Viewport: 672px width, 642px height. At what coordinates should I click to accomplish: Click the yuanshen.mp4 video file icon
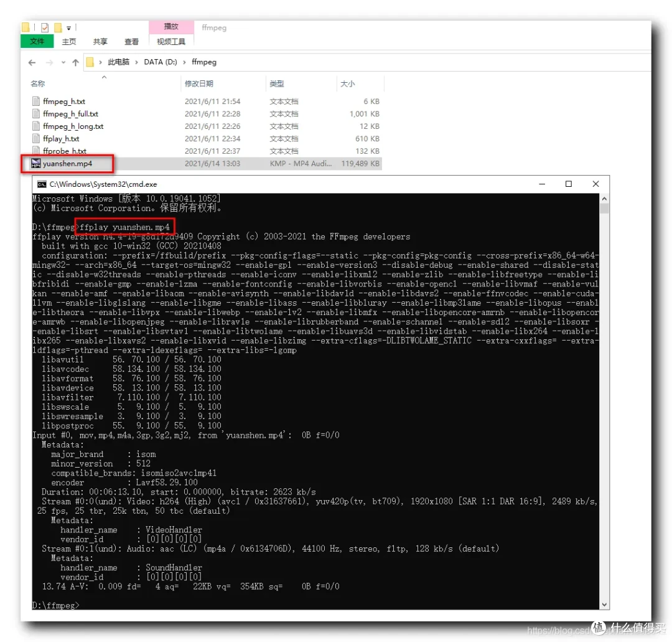click(x=35, y=163)
